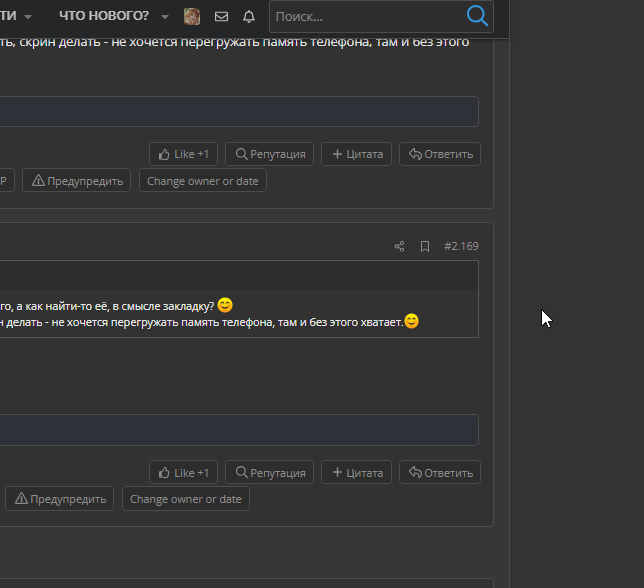This screenshot has height=588, width=644.
Task: Expand the ЧТО НОВОГО? dropdown arrow
Action: tap(165, 17)
